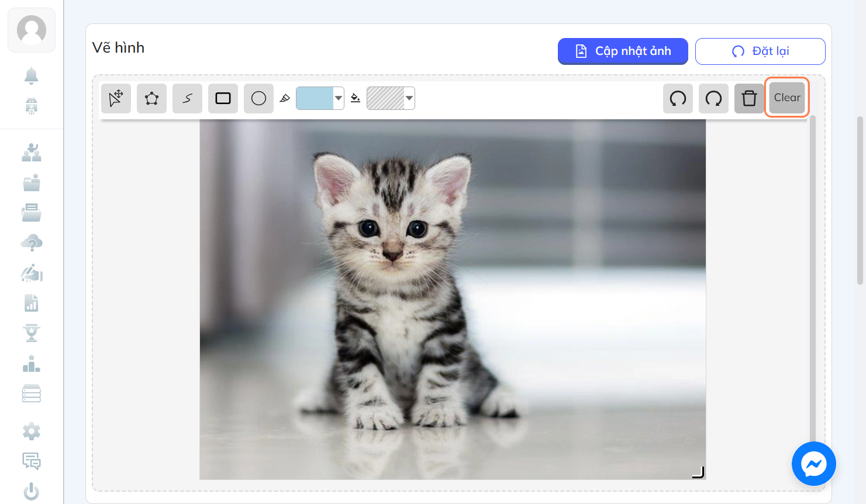This screenshot has height=504, width=866.
Task: Click the canvas resize corner handle
Action: pos(698,472)
